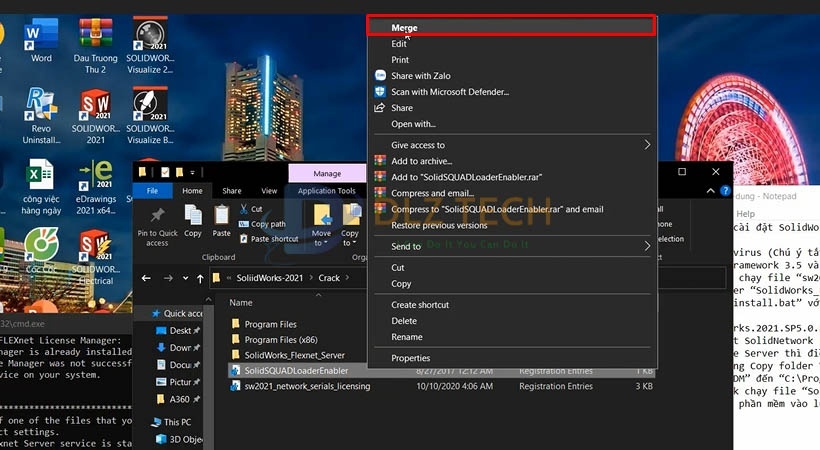The width and height of the screenshot is (820, 450).
Task: Go back with the Explorer back arrow
Action: (146, 278)
